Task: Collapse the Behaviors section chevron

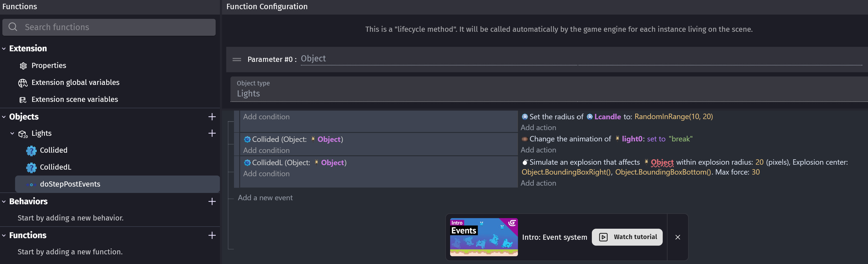Action: (4, 201)
